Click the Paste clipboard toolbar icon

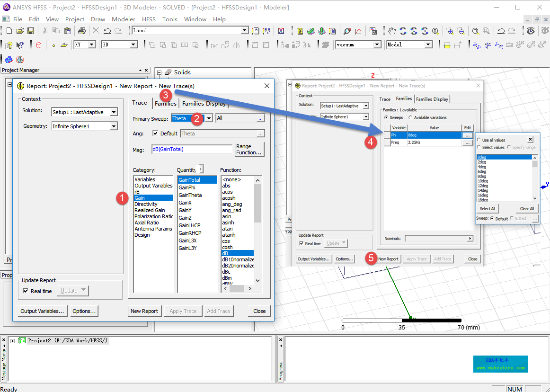(x=67, y=31)
